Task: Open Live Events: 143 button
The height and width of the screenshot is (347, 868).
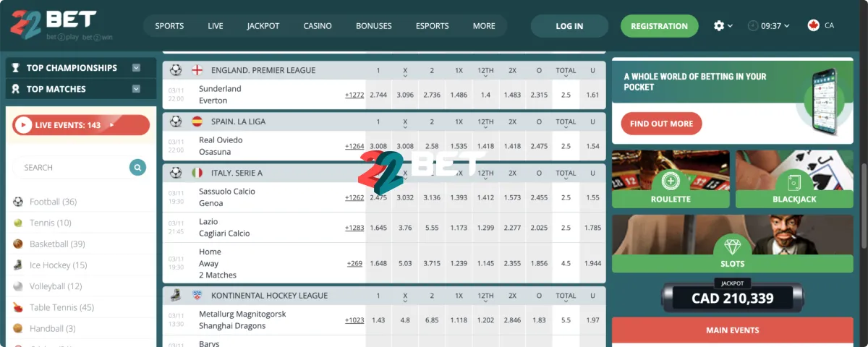Action: point(81,125)
